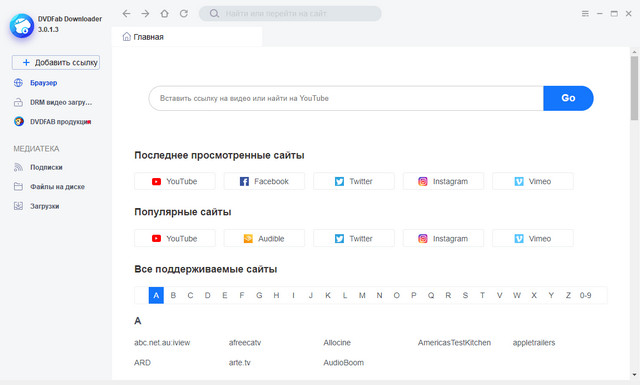Click the DVDFab Downloader logo icon
Screen dimensions: 640x385
pos(22,26)
